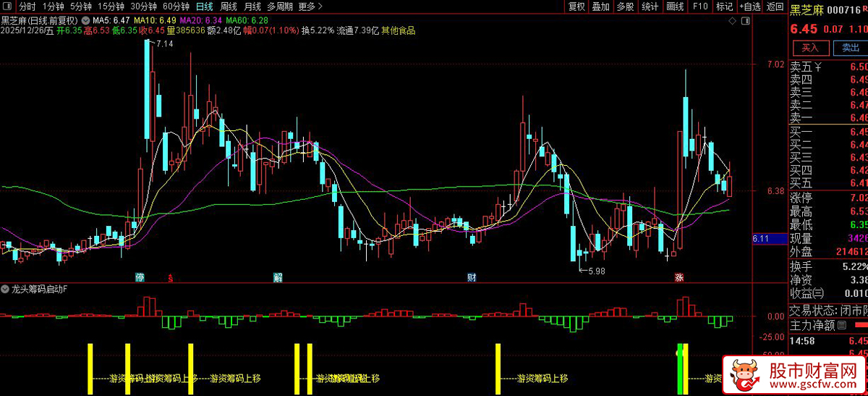Click the 7.14 high price label

[x=165, y=44]
